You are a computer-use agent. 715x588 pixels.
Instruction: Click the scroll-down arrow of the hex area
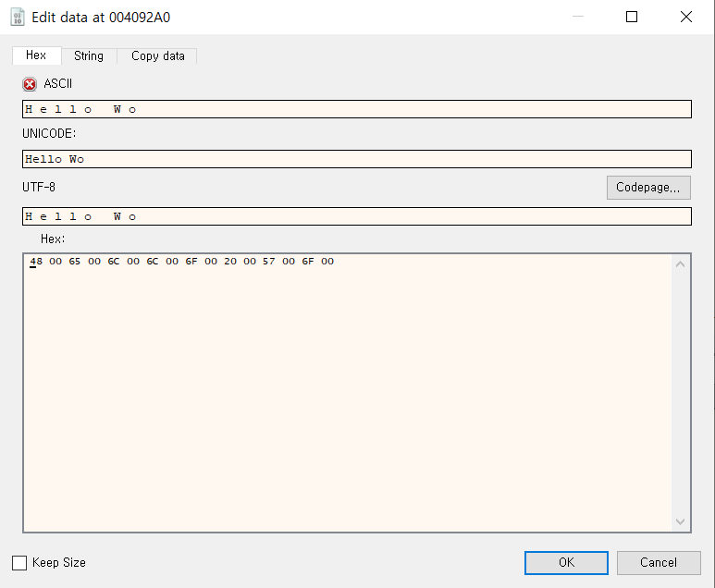coord(681,522)
